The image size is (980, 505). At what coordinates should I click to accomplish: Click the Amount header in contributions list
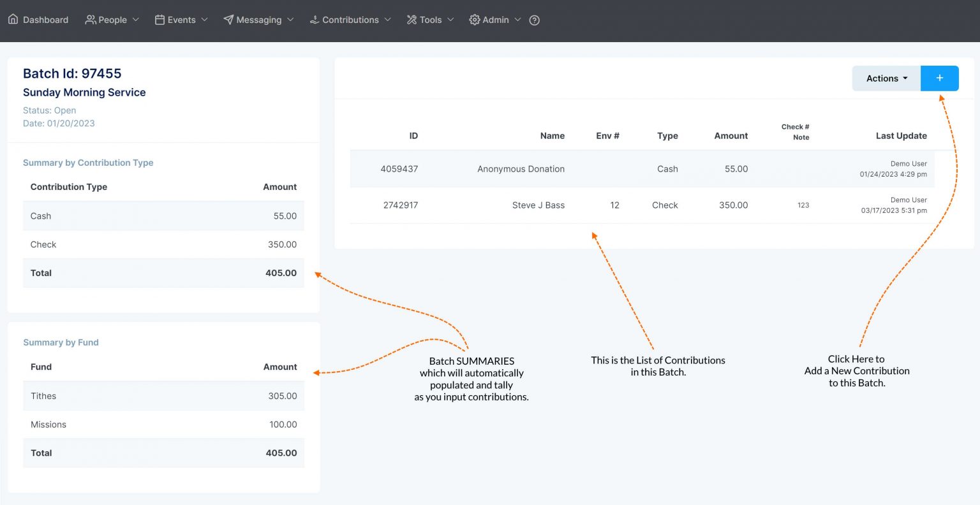[731, 136]
